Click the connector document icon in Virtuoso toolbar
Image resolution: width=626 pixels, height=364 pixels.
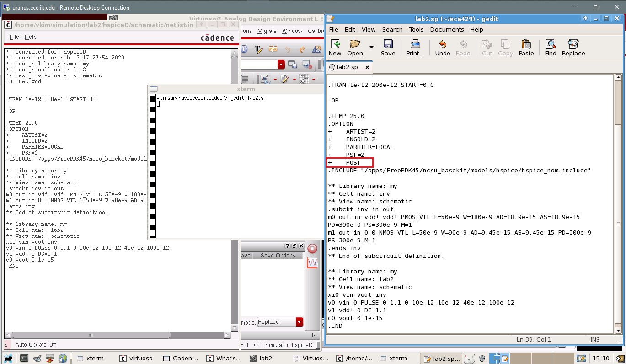(265, 79)
